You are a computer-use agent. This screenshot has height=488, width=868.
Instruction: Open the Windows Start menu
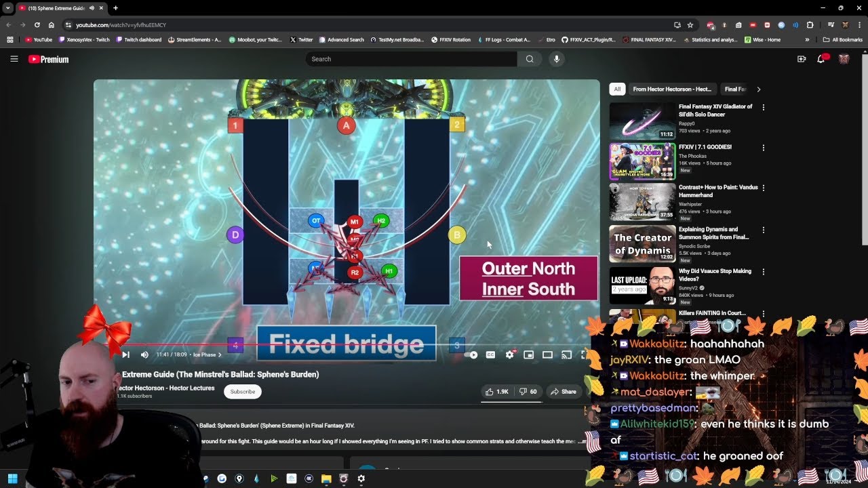[12, 479]
